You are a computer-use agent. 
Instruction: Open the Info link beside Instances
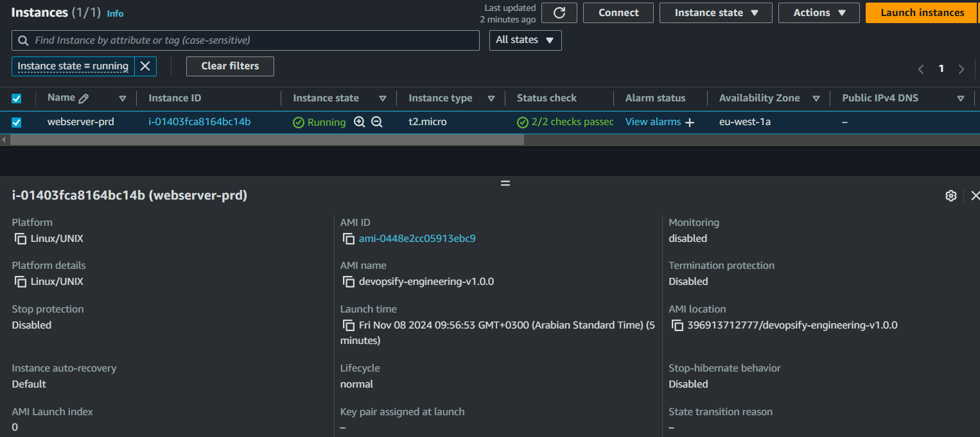[115, 13]
